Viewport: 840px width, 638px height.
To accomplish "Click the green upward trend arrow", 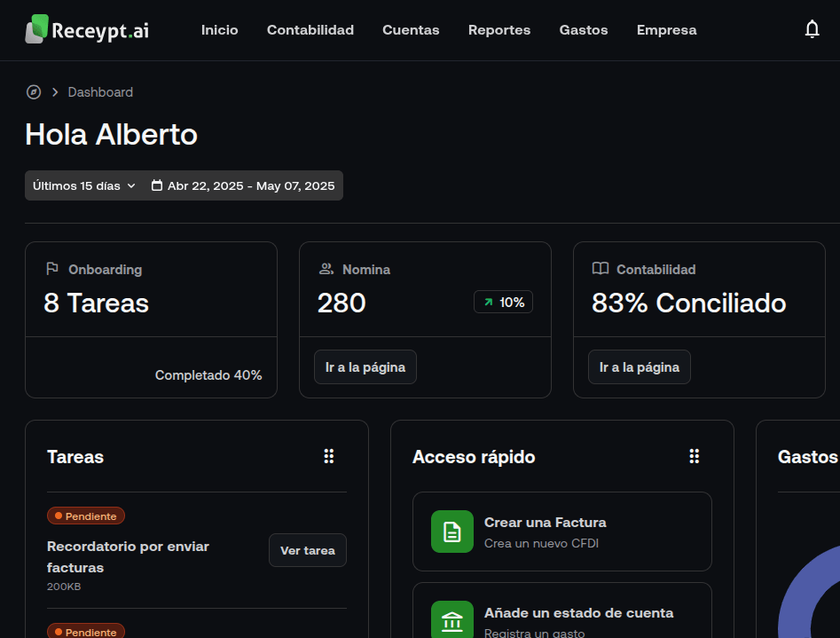I will [488, 303].
